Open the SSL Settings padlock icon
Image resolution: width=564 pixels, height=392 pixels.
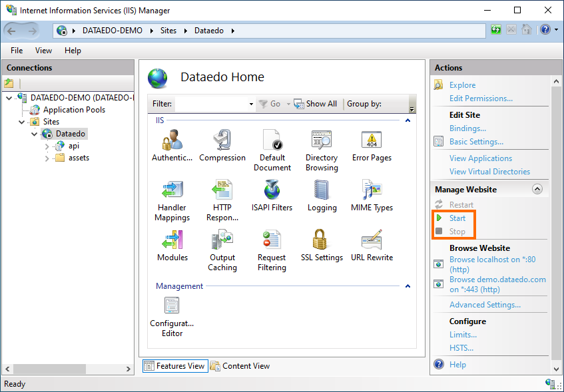[x=322, y=240]
